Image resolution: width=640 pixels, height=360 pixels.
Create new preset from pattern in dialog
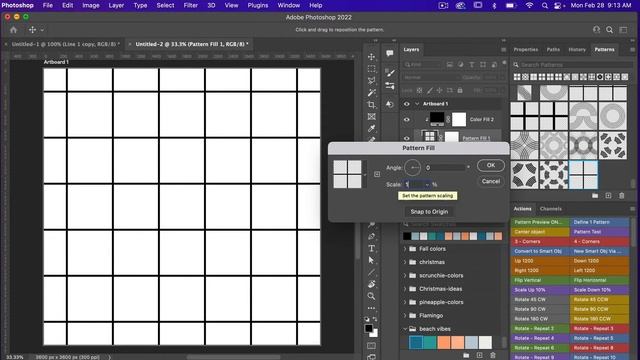point(377,174)
